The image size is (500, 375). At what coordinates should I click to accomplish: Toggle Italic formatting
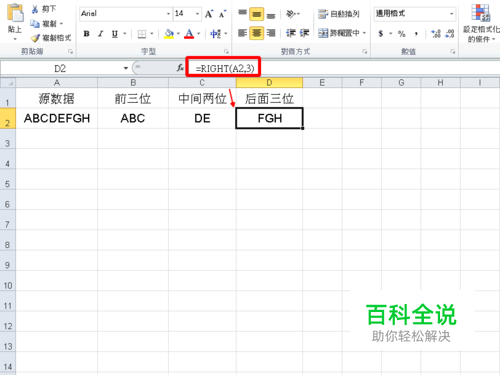(x=100, y=34)
